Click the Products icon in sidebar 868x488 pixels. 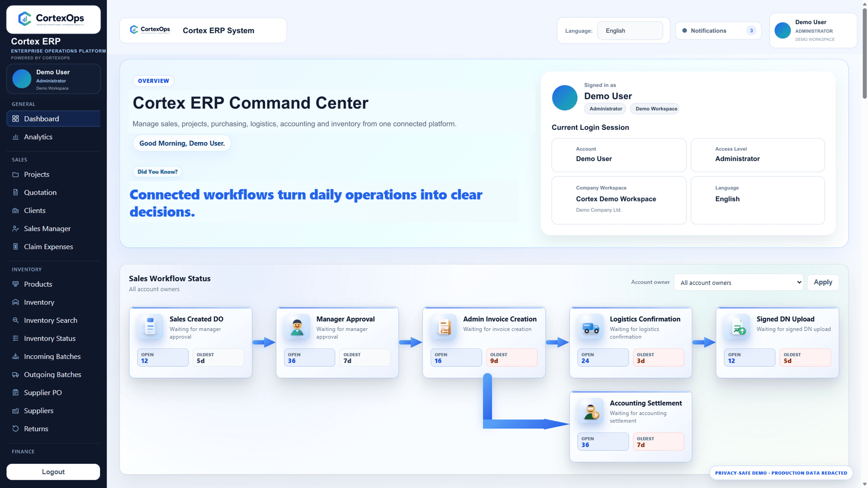(16, 284)
